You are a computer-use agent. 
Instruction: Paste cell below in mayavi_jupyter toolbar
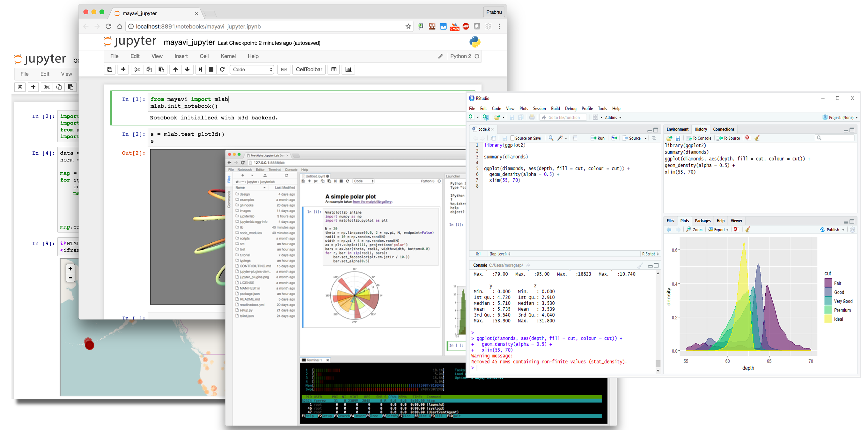[161, 70]
